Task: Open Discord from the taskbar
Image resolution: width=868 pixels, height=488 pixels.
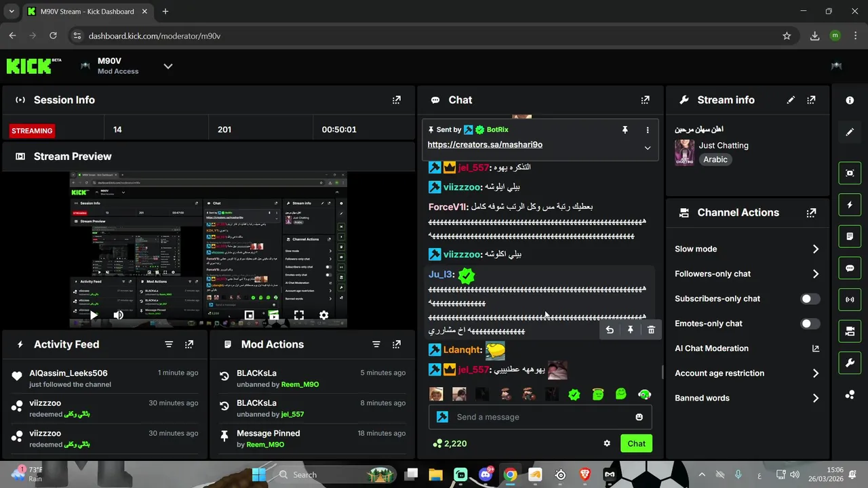Action: tap(486, 474)
